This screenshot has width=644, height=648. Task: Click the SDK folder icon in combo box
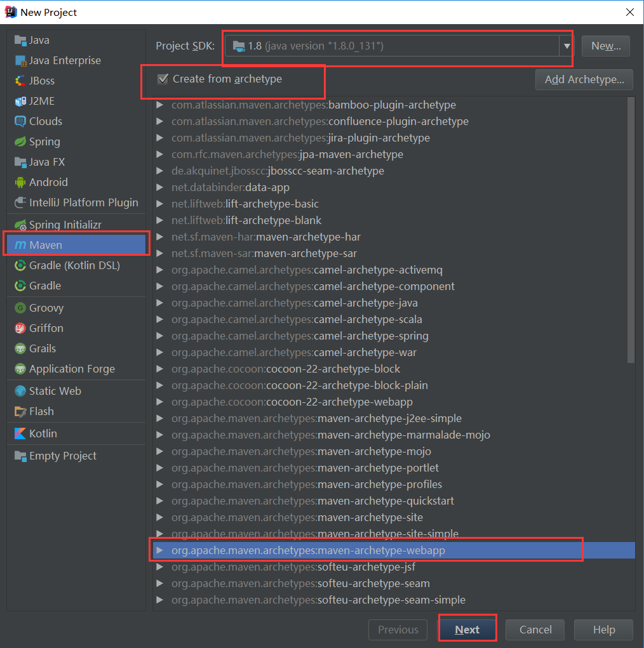coord(239,46)
